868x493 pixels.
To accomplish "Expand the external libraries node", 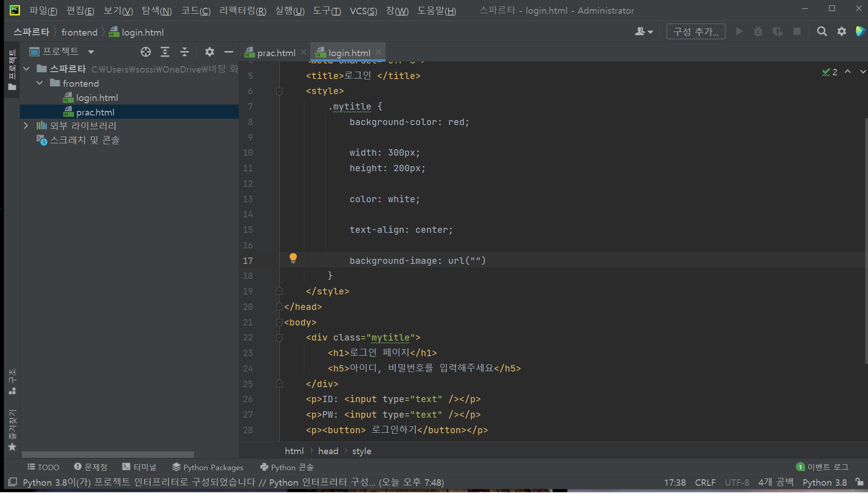I will [26, 126].
